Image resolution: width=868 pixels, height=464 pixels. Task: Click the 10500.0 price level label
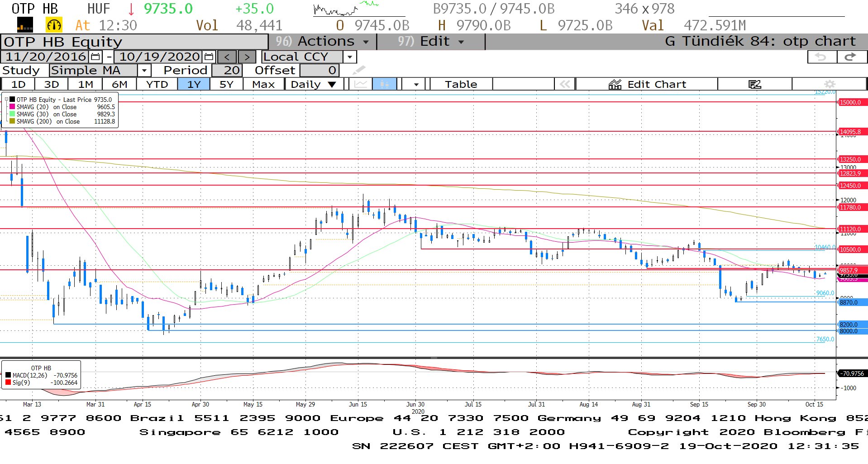click(853, 249)
